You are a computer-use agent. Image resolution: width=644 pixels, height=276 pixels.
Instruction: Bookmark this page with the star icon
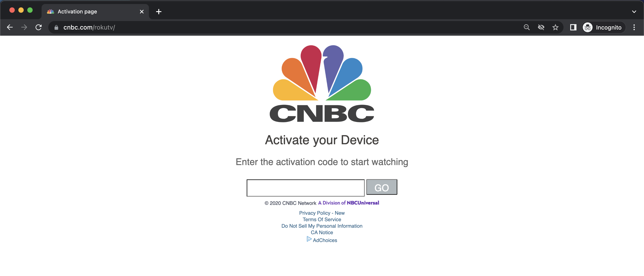pyautogui.click(x=555, y=27)
